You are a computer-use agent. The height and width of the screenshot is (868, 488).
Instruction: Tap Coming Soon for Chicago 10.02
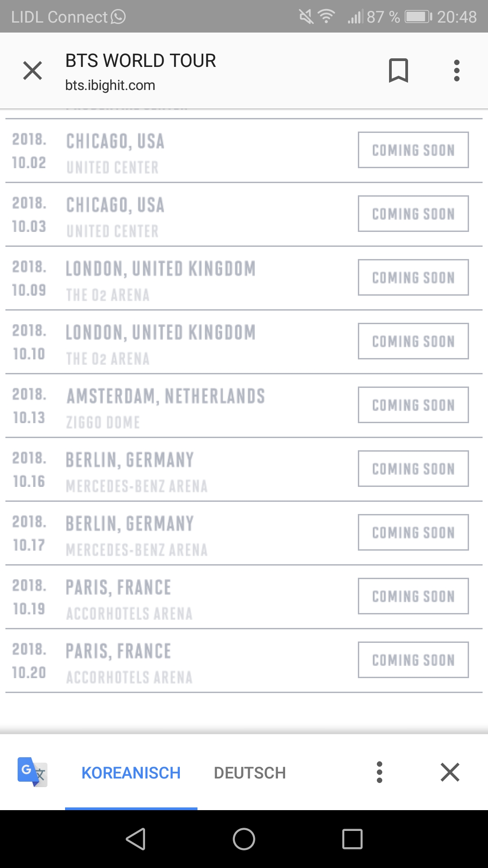(413, 150)
